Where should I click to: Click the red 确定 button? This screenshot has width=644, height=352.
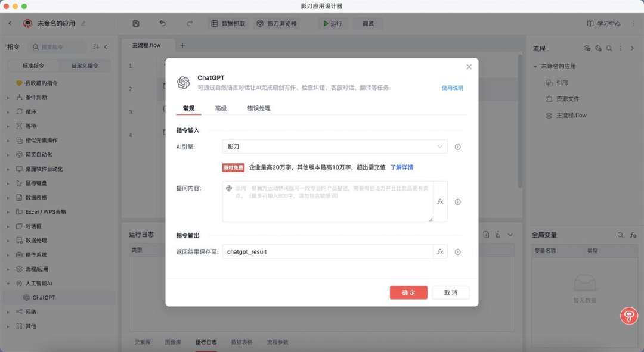tap(408, 292)
